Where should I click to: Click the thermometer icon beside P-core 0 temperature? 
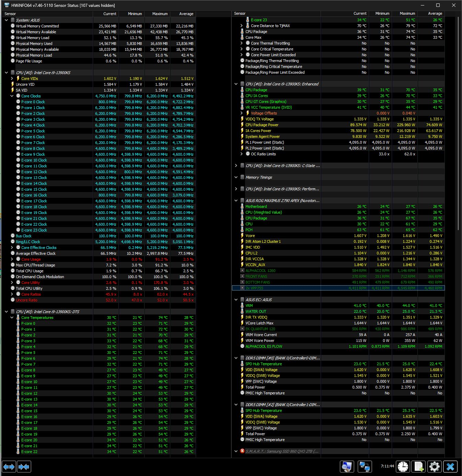click(18, 323)
